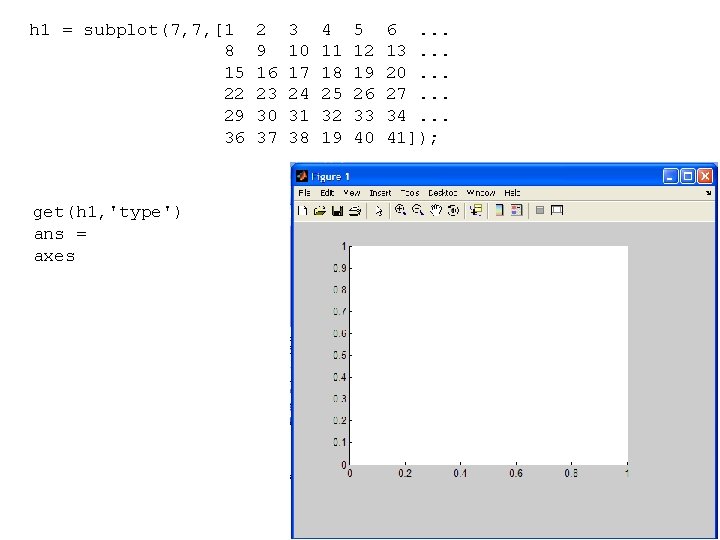
Task: Click the dock figure arrow in menu bar
Action: click(709, 193)
